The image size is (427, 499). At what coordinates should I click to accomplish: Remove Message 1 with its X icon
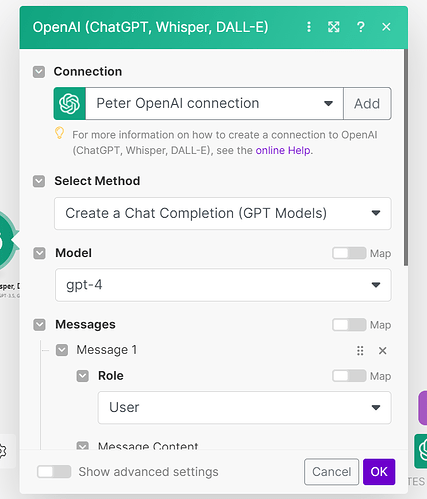383,351
